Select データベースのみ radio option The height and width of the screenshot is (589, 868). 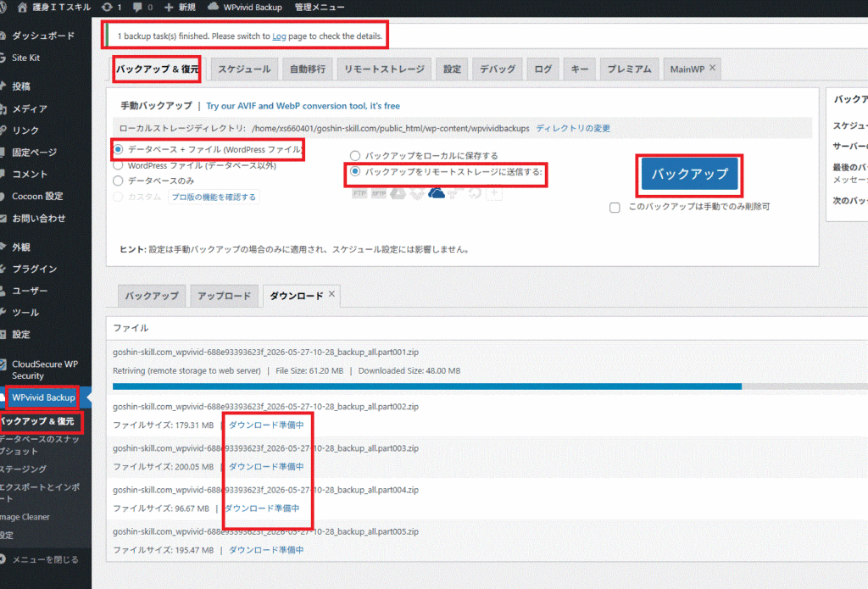pyautogui.click(x=118, y=181)
